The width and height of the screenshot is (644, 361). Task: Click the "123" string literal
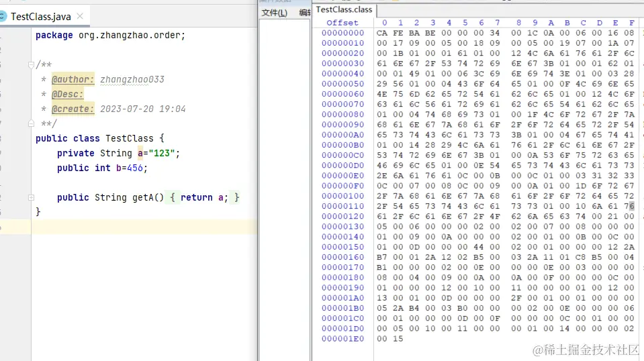[x=162, y=154]
